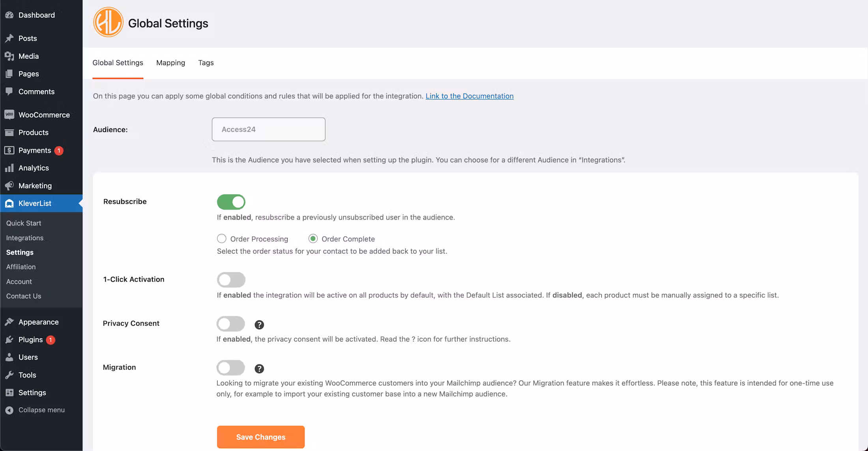Open the WooCommerce sidebar icon
The image size is (868, 451).
[9, 115]
